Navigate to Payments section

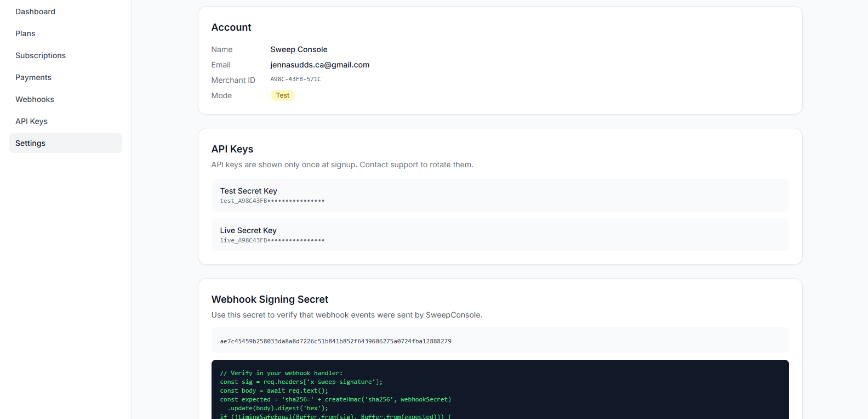click(33, 77)
